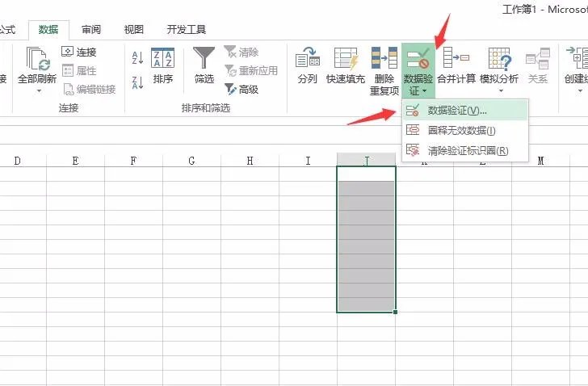588x386 pixels.
Task: Click the 创建组 group icon
Action: point(577,57)
